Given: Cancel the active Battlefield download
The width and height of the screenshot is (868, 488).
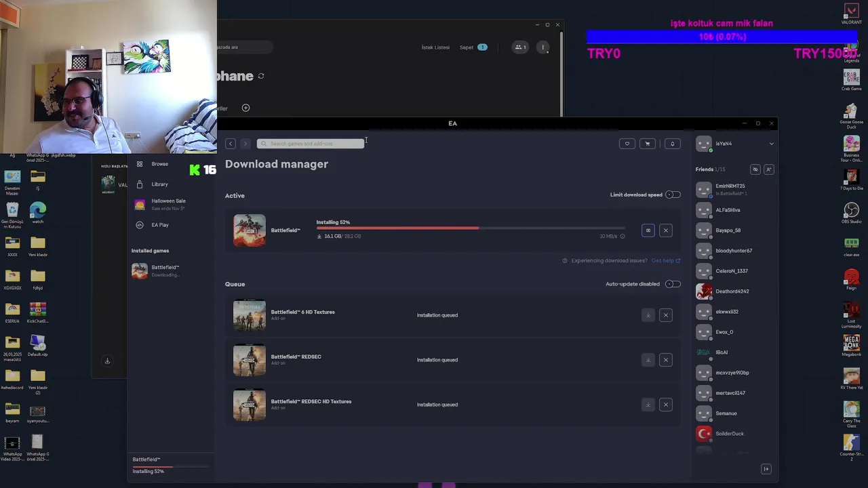Looking at the screenshot, I should point(665,230).
